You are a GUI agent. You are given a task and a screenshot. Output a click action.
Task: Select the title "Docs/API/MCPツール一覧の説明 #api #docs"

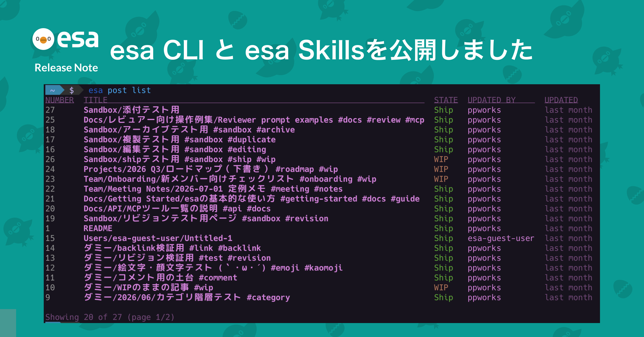(x=177, y=209)
